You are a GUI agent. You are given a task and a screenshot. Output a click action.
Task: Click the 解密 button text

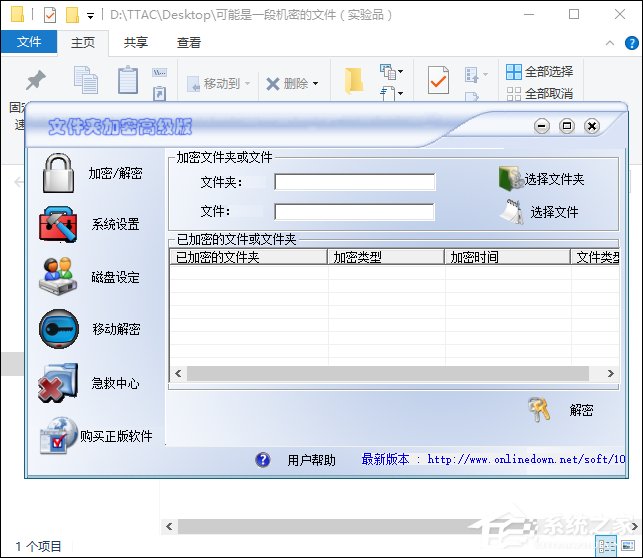coord(581,410)
